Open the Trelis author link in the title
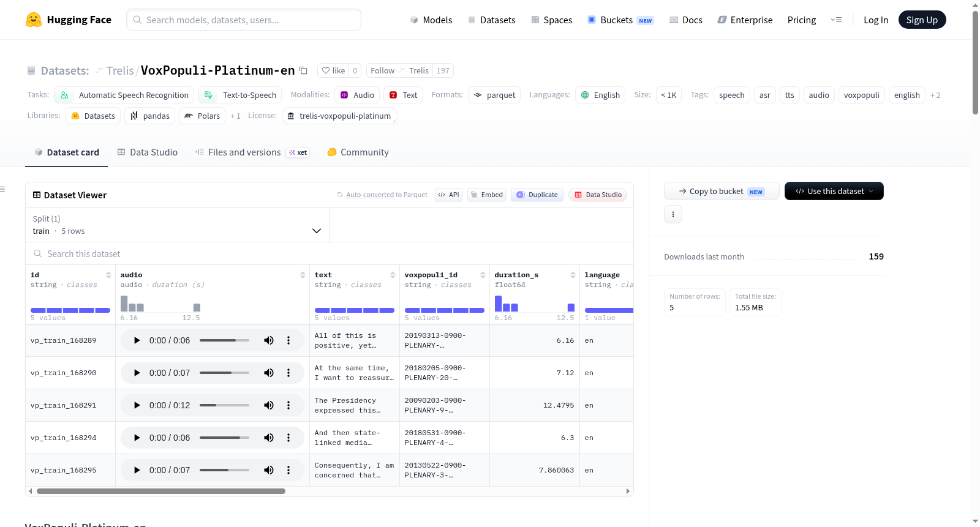 (120, 70)
